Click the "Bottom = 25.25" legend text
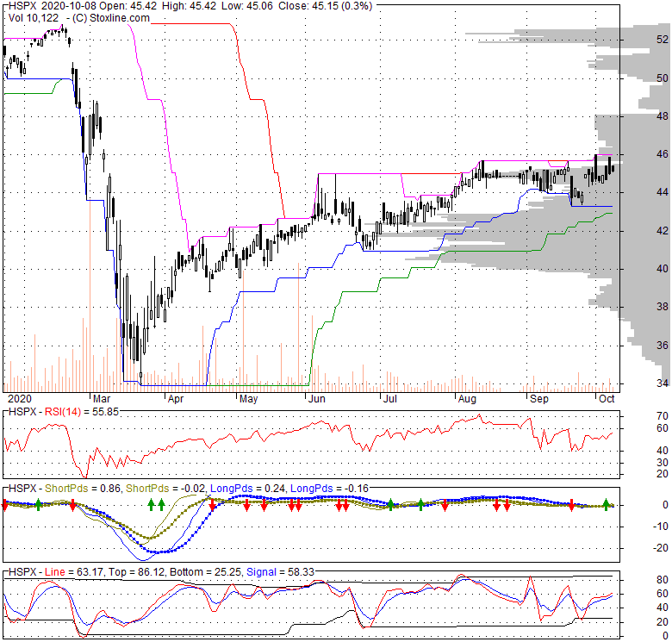 [x=206, y=572]
